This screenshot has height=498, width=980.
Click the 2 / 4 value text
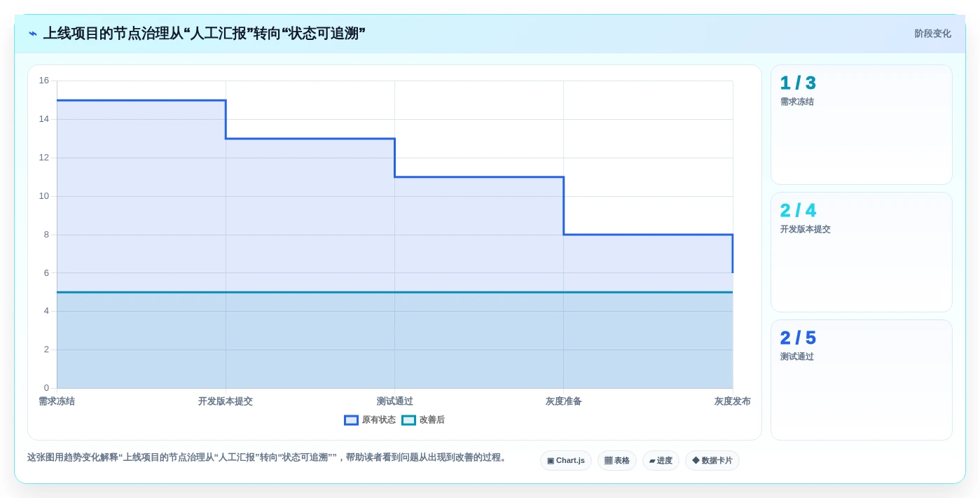798,211
